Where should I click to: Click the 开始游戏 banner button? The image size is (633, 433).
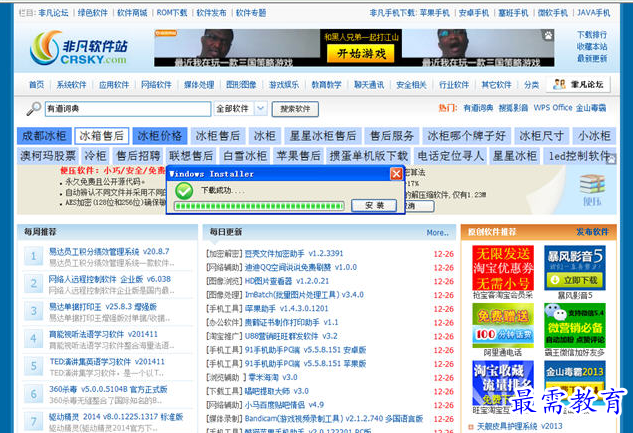(x=361, y=54)
